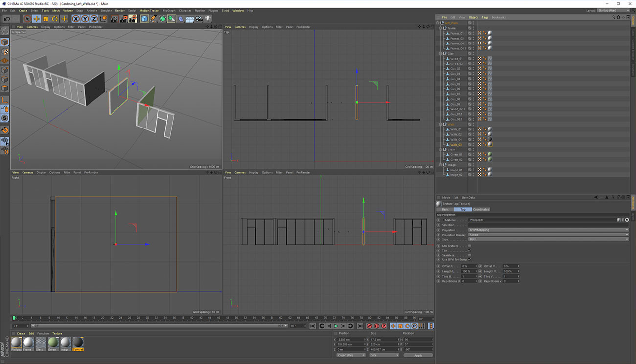Switch to the Basic tab
This screenshot has height=364, width=636.
tap(445, 209)
